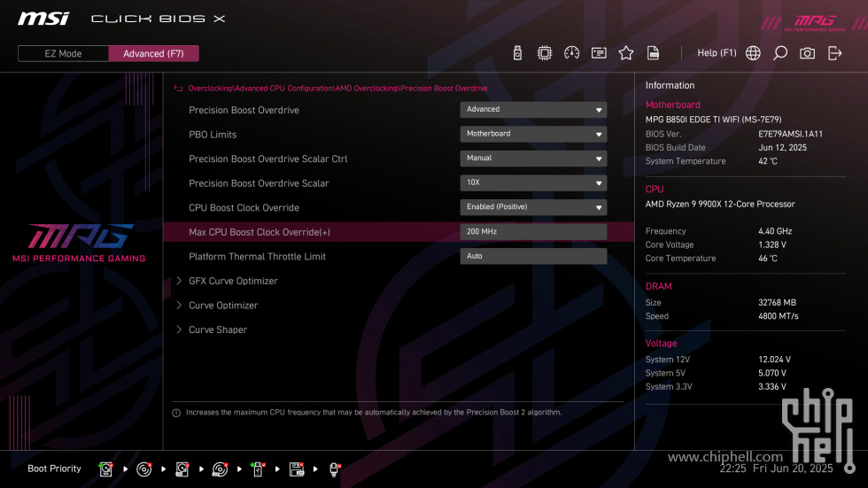
Task: Click the MPG B850I EDGE TI WIFI model text
Action: [713, 120]
